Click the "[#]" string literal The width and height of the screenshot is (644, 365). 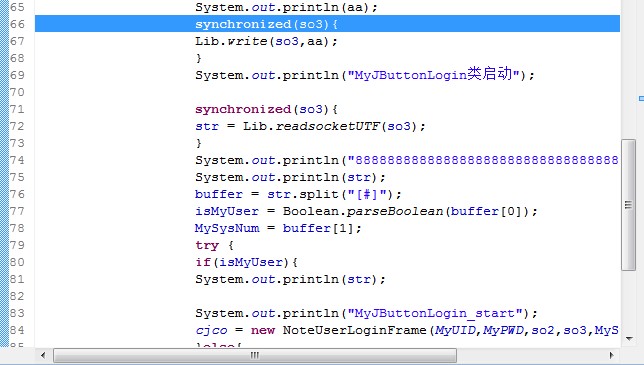click(x=367, y=194)
